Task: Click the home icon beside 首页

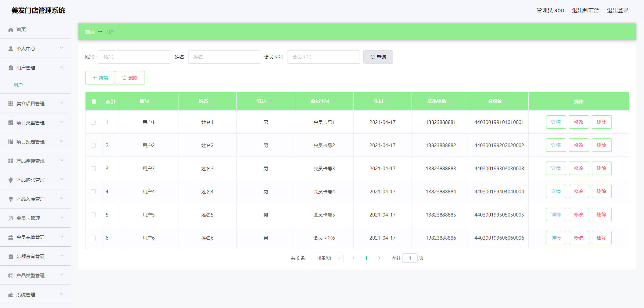Action: pyautogui.click(x=11, y=30)
